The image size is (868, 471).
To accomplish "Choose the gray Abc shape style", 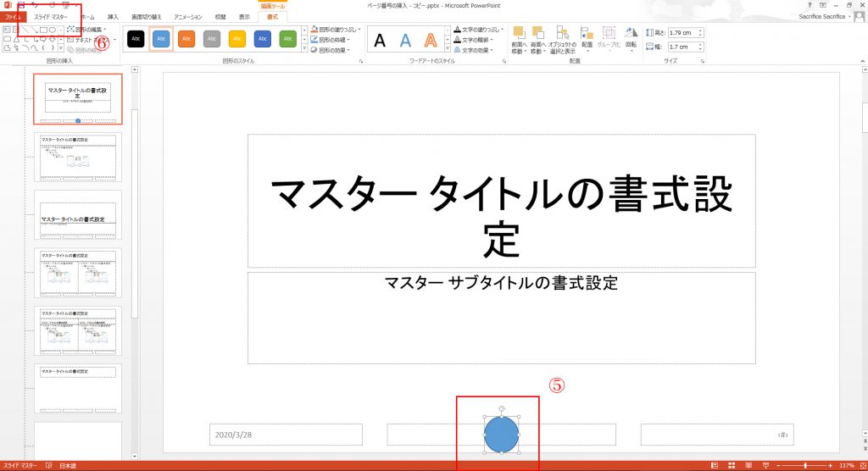I will (x=212, y=39).
